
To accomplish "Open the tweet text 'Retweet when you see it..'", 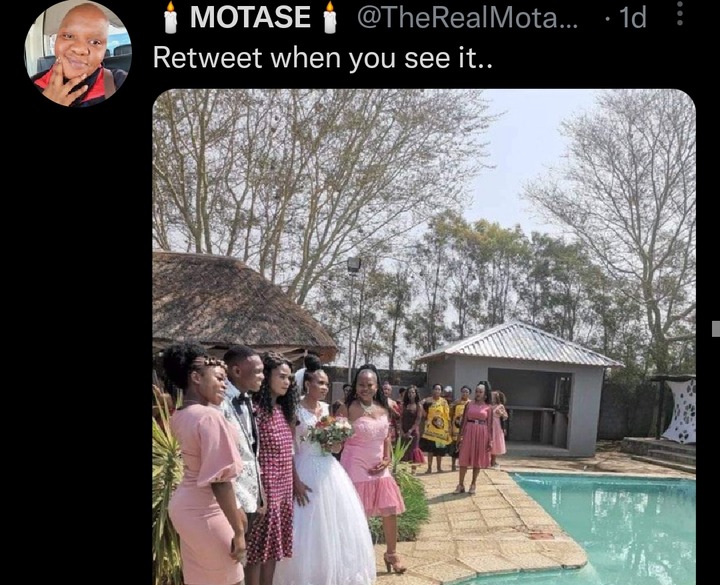I will coord(322,59).
